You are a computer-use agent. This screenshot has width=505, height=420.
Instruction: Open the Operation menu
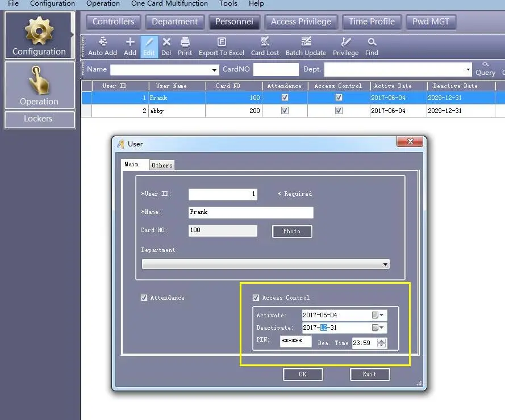click(x=103, y=3)
